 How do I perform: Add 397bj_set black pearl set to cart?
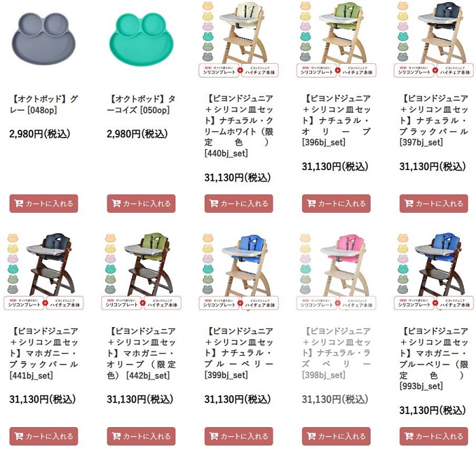434,203
